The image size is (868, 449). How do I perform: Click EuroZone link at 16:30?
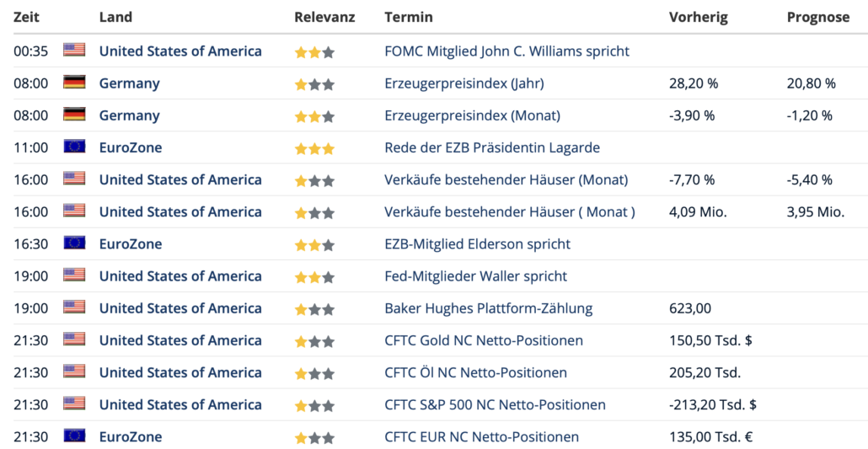(131, 244)
